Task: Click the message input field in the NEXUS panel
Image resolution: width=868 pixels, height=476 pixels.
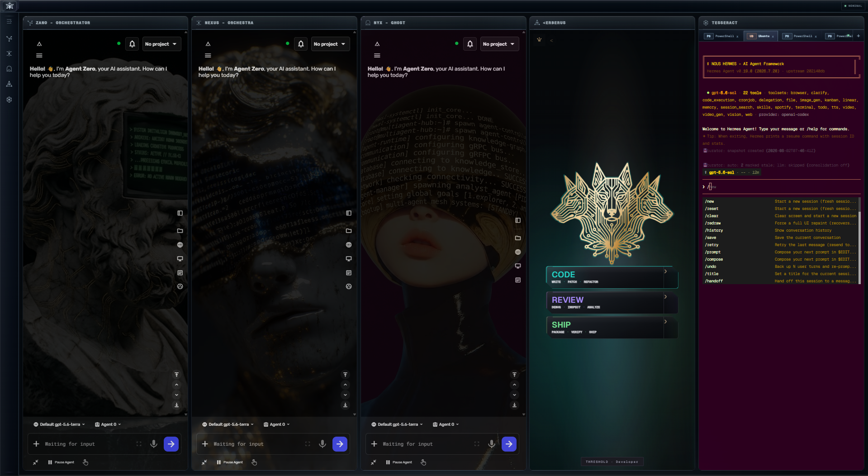Action: coord(257,444)
